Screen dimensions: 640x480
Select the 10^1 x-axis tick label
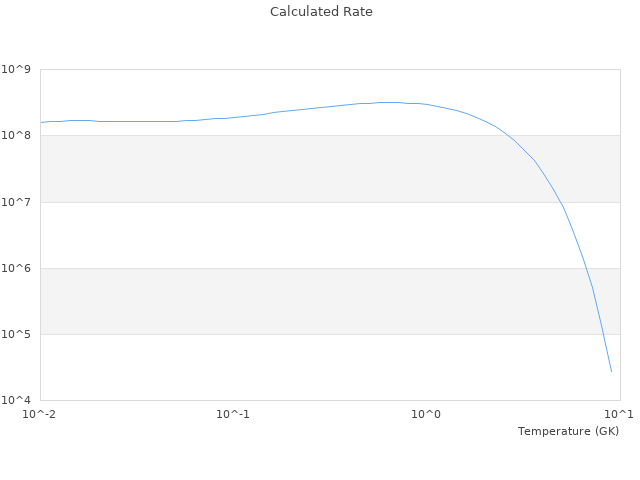pos(618,414)
